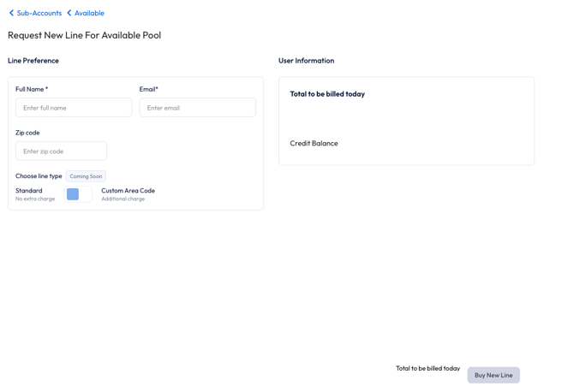
Task: Click the User Information section heading
Action: pyautogui.click(x=306, y=61)
